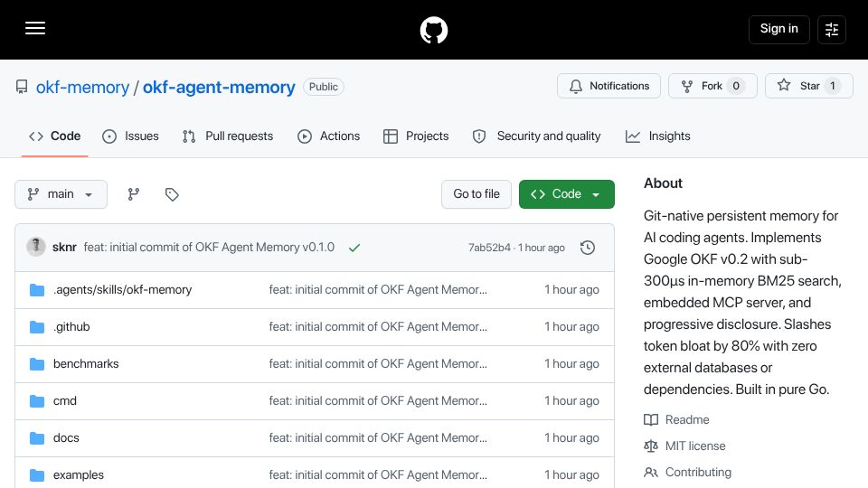The height and width of the screenshot is (488, 868).
Task: Click the repository icon beside okf-memory
Action: (x=22, y=87)
